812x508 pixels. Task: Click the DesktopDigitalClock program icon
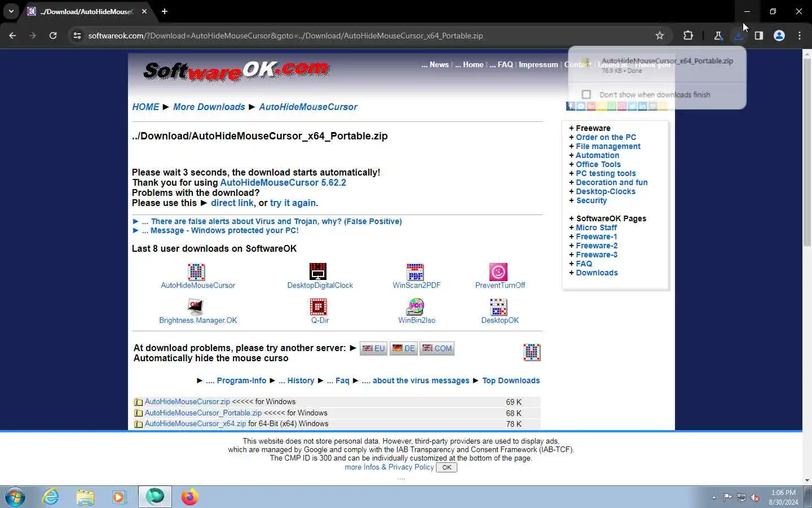coord(318,271)
